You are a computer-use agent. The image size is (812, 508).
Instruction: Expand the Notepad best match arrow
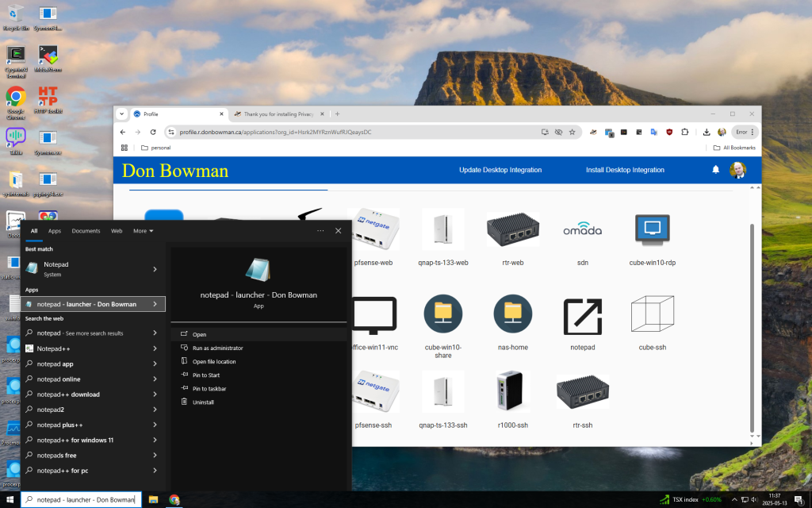coord(155,269)
